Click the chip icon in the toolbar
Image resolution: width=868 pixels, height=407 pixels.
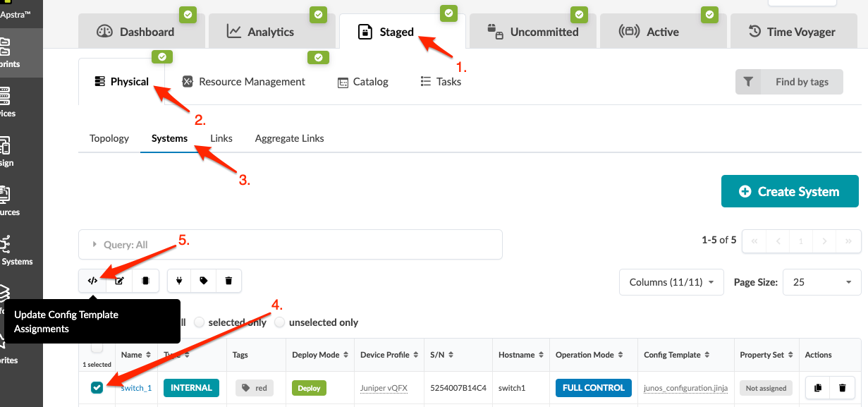coord(145,281)
